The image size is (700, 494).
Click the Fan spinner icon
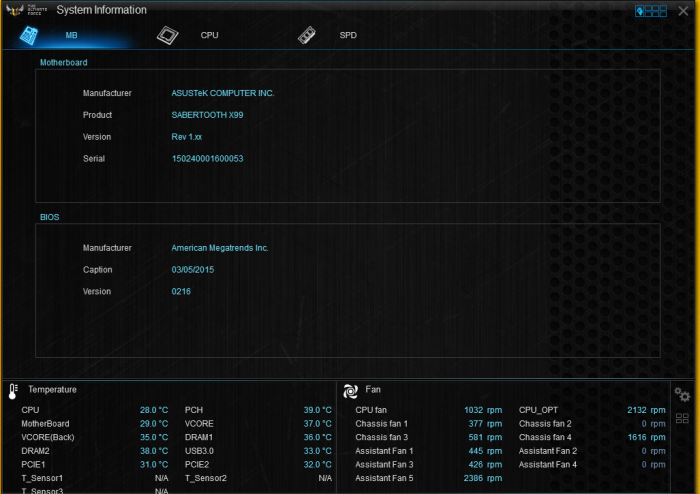point(350,391)
